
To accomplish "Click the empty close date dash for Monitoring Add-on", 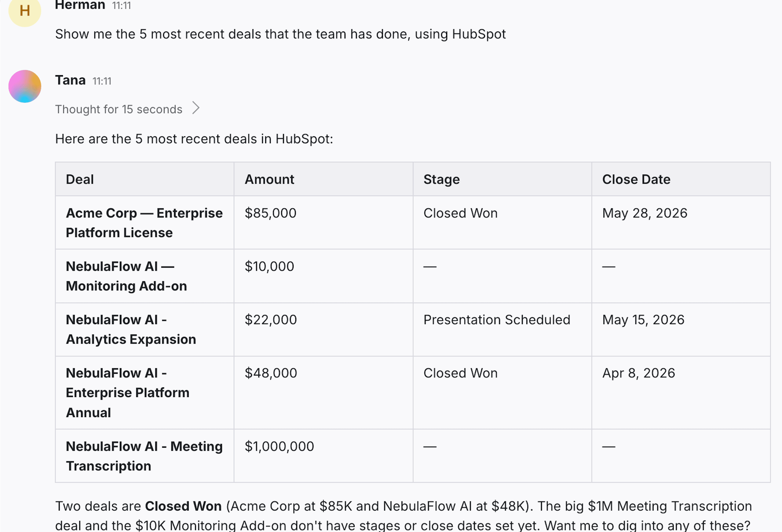I will point(609,267).
